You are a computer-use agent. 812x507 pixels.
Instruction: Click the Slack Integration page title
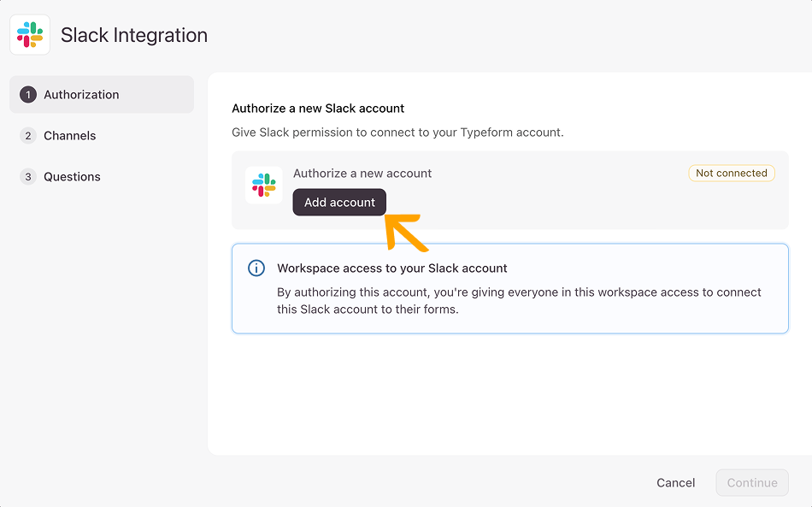coord(134,35)
